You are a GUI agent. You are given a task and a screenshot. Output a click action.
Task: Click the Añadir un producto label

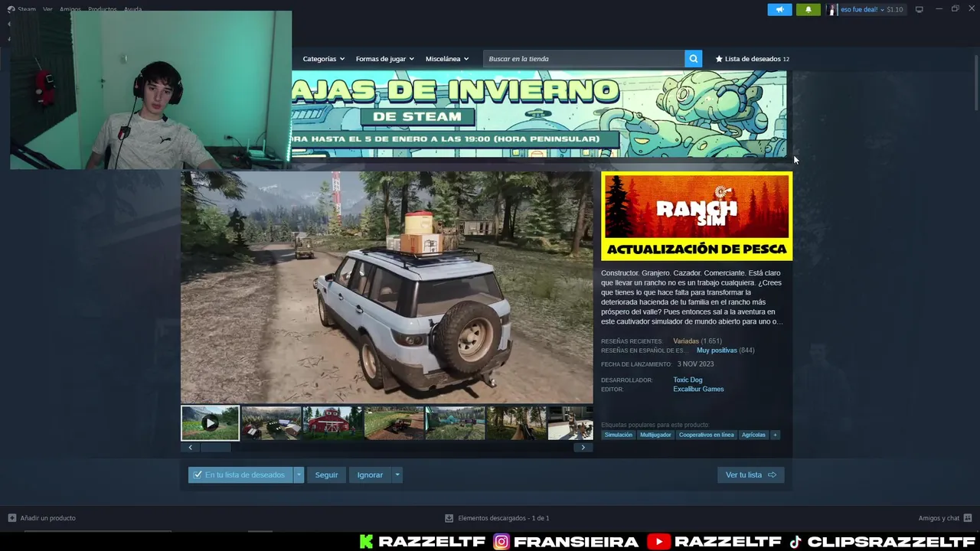(x=47, y=518)
